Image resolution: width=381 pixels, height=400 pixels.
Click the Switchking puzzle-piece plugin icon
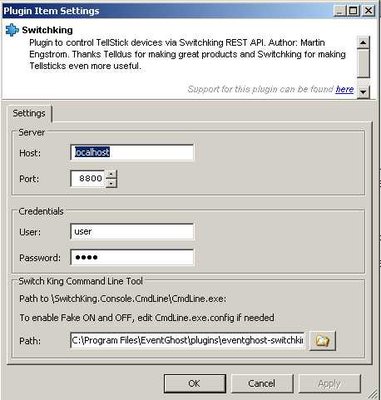12,30
